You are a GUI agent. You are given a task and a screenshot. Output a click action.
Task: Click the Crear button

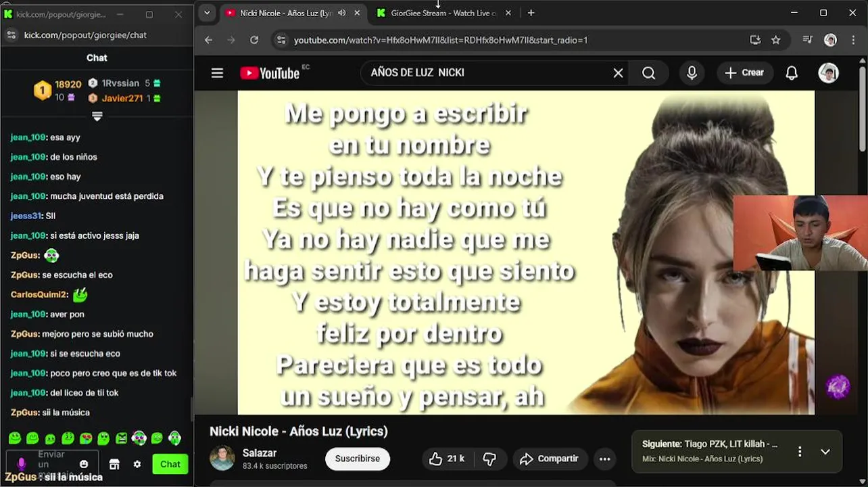point(744,73)
